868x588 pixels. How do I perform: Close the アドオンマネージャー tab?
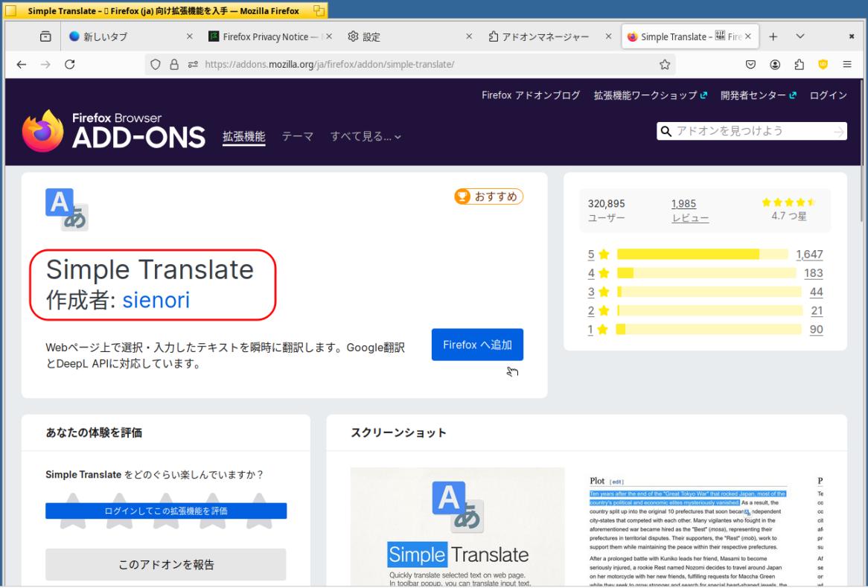pos(608,36)
